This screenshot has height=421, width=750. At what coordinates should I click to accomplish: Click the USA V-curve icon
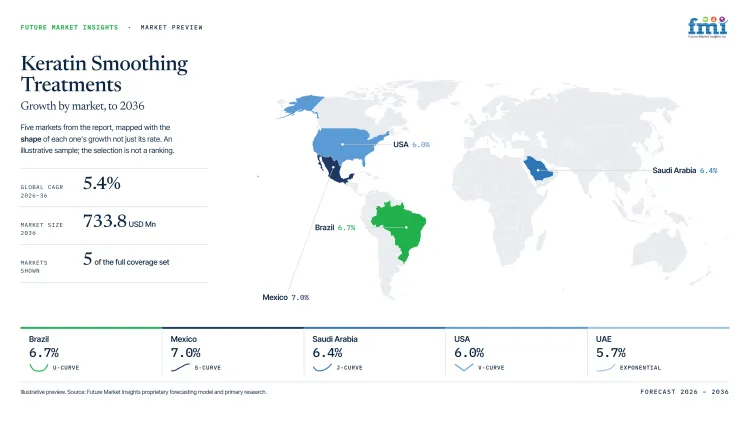[x=463, y=367]
